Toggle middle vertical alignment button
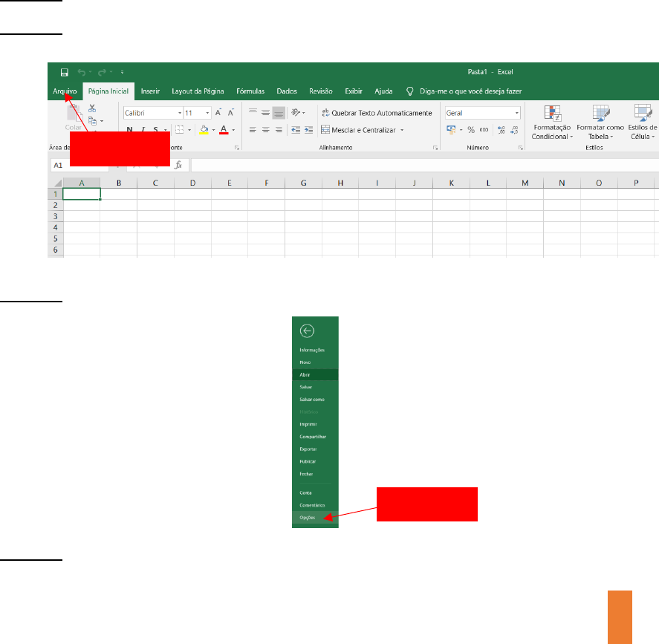This screenshot has width=659, height=644. (x=265, y=113)
